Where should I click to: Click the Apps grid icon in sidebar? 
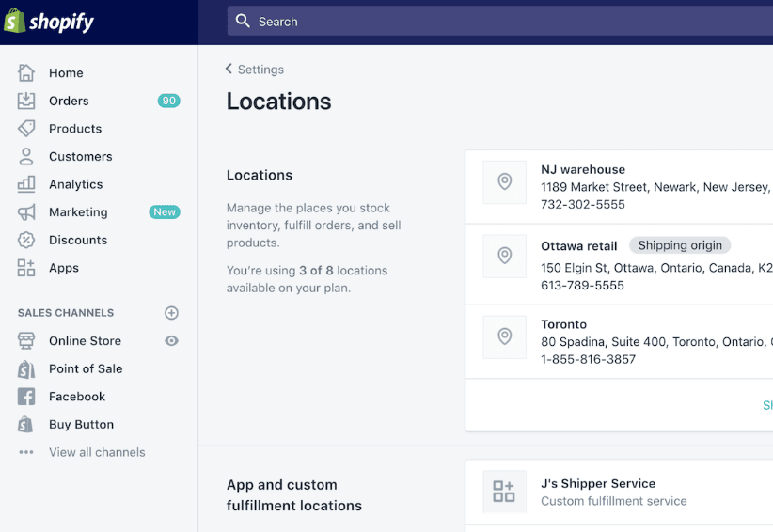pyautogui.click(x=26, y=268)
